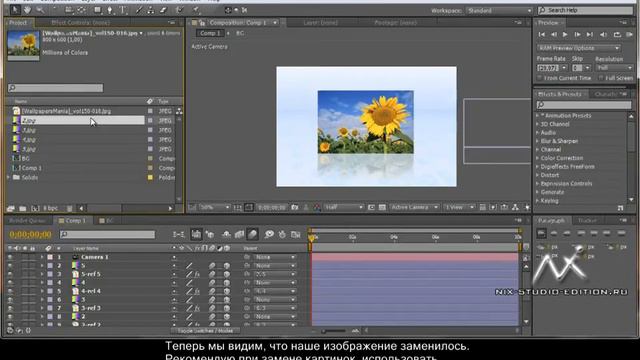The height and width of the screenshot is (360, 640).
Task: Open the Graph Editor in timeline
Action: click(x=296, y=234)
